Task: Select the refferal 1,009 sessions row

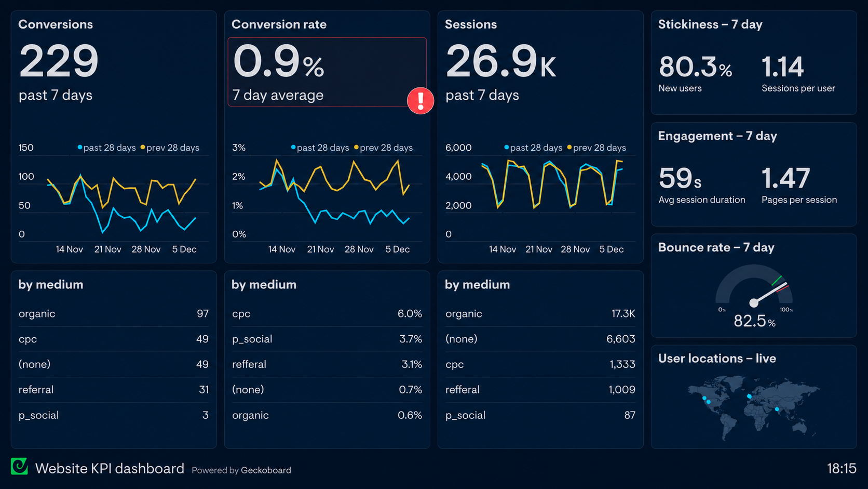Action: (x=540, y=390)
